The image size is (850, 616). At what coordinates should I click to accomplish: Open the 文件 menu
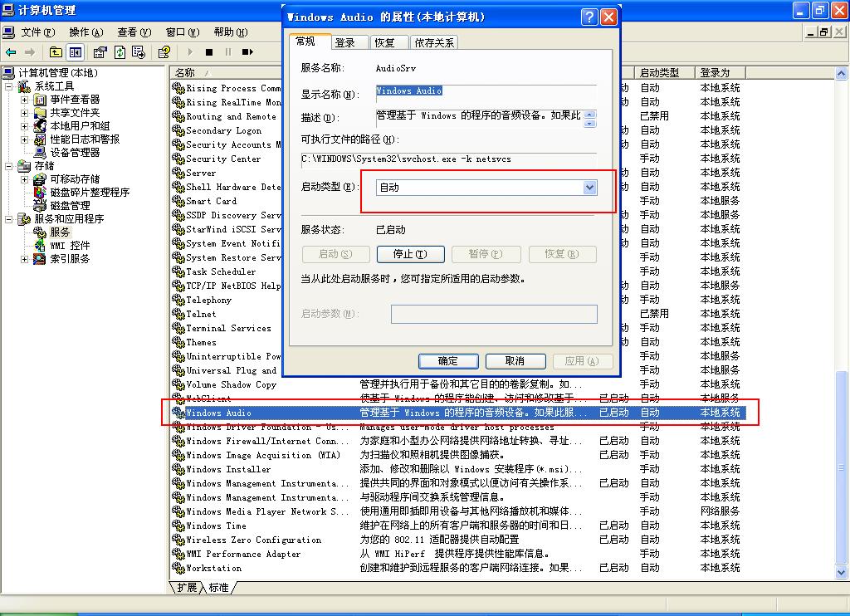click(38, 32)
